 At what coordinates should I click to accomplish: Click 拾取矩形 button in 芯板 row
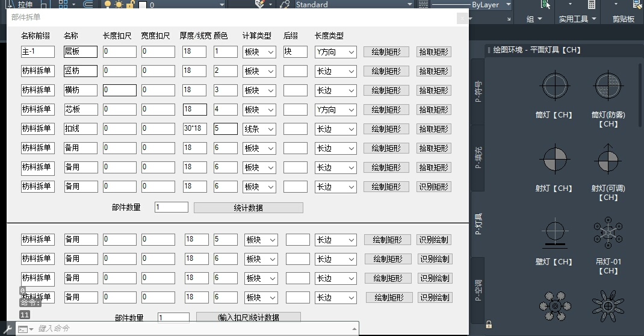434,110
